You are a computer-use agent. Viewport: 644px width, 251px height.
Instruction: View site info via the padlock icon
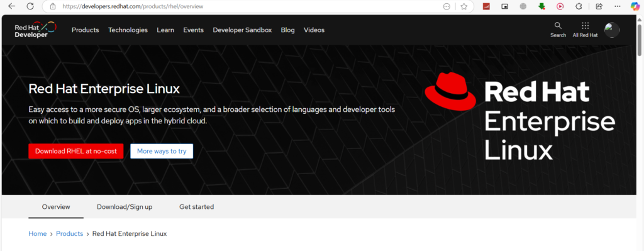click(52, 6)
